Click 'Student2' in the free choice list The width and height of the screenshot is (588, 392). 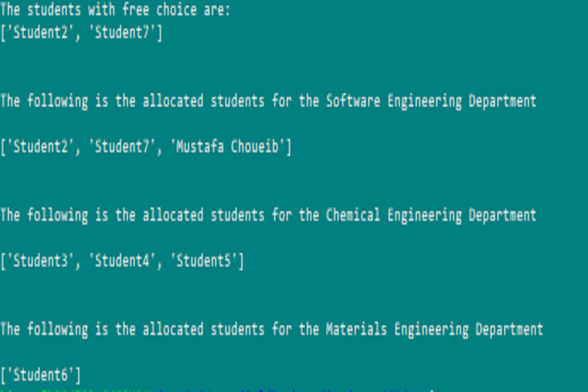(x=41, y=32)
